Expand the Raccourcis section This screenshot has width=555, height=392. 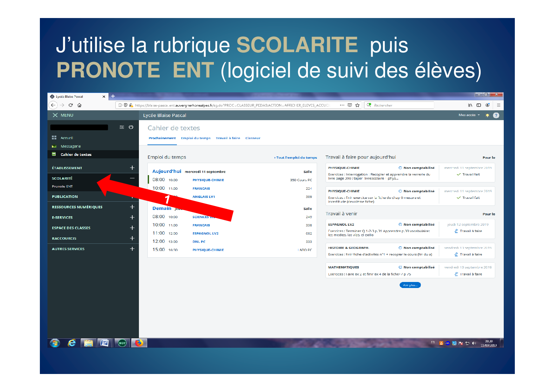pyautogui.click(x=132, y=238)
